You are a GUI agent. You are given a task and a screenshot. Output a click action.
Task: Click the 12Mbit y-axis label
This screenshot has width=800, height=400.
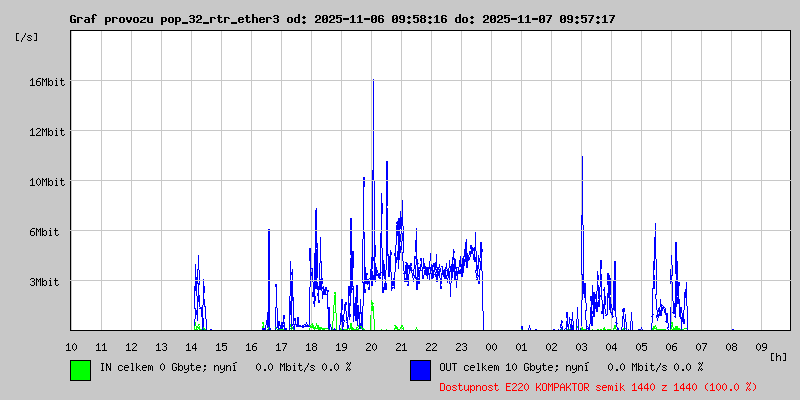click(46, 132)
